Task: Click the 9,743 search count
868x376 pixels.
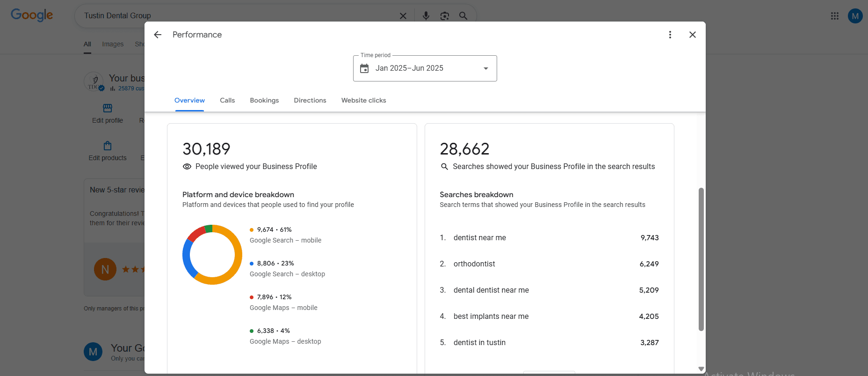Action: pyautogui.click(x=650, y=237)
